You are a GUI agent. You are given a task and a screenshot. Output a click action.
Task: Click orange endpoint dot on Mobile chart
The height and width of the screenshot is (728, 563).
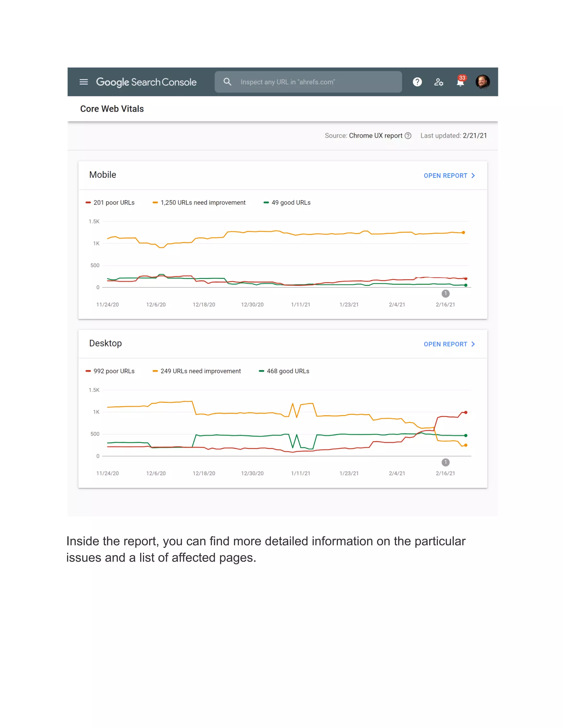pyautogui.click(x=463, y=233)
